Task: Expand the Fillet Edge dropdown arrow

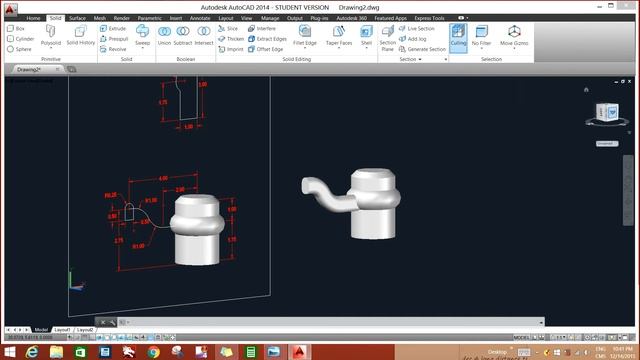Action: pos(304,48)
